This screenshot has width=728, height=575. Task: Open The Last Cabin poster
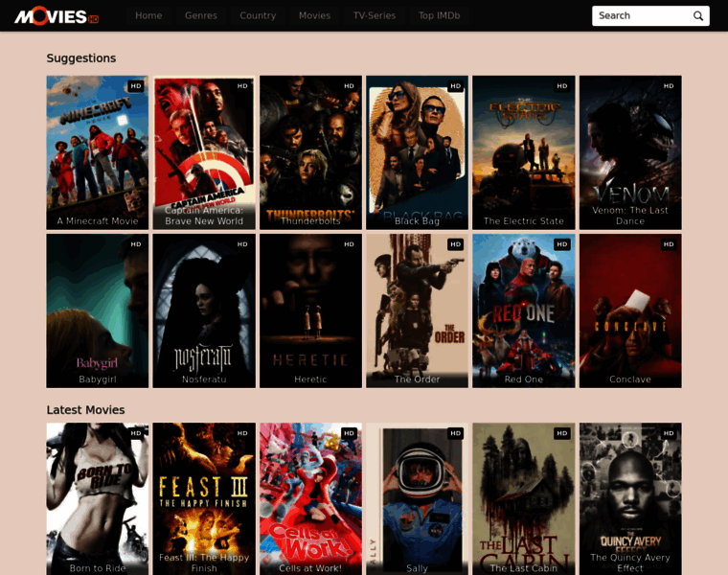[x=524, y=499]
